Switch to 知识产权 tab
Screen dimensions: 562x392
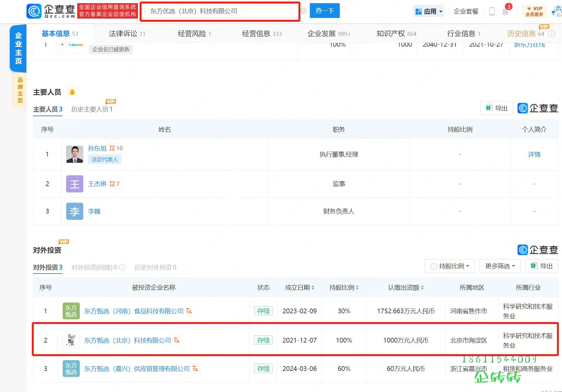(396, 34)
